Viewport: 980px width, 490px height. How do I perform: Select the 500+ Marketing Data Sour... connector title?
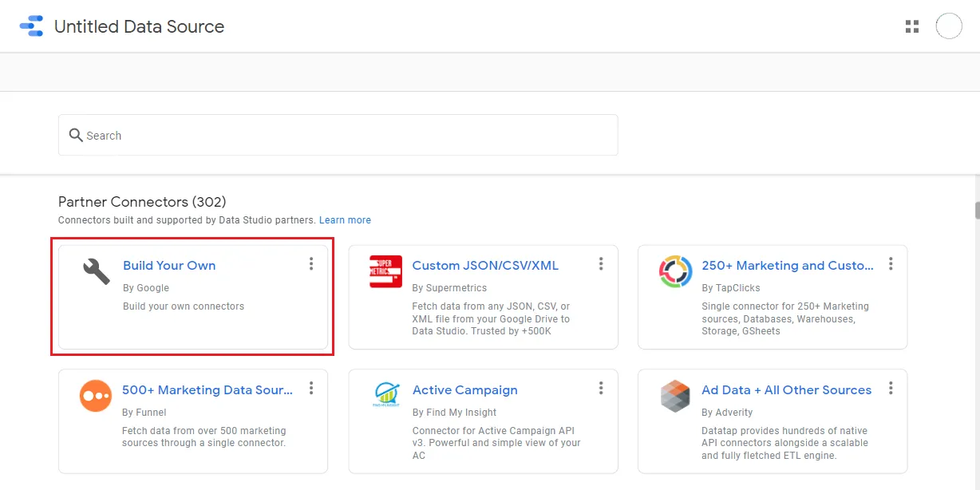pos(207,390)
